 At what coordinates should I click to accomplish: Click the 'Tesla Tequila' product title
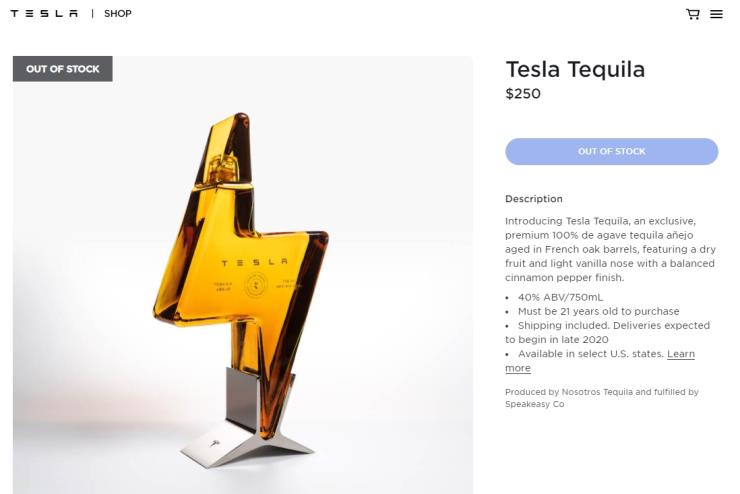pyautogui.click(x=575, y=70)
